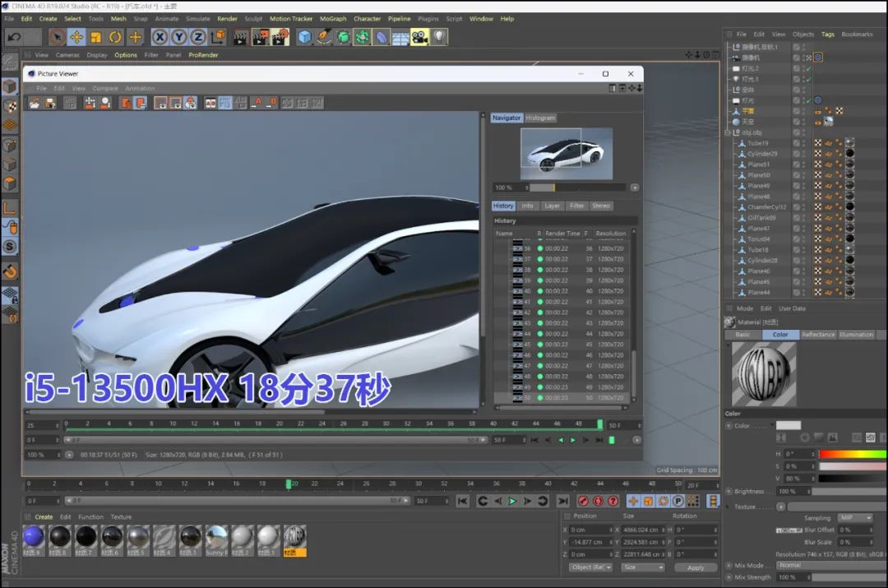
Task: Toggle the X-axis lock icon
Action: (x=159, y=37)
